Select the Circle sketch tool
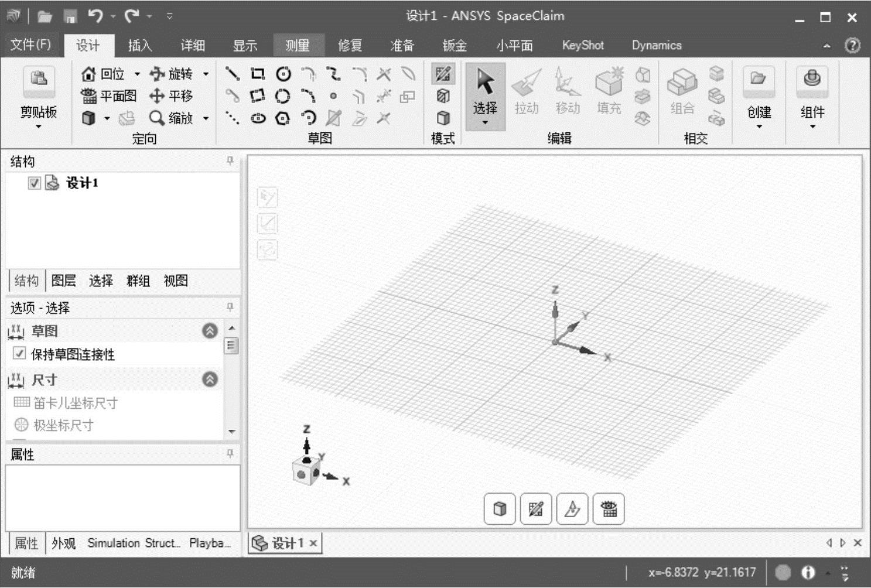Viewport: 871px width, 588px height. coord(283,74)
